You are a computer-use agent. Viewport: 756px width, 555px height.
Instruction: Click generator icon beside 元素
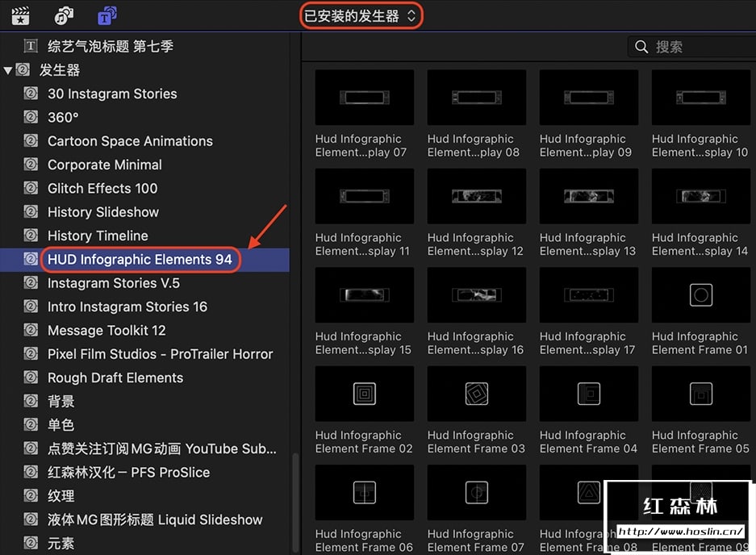[x=31, y=543]
